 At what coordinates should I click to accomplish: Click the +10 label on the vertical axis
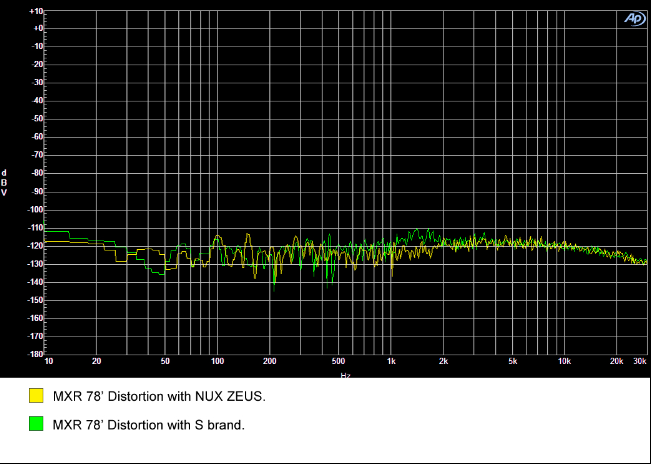(37, 11)
